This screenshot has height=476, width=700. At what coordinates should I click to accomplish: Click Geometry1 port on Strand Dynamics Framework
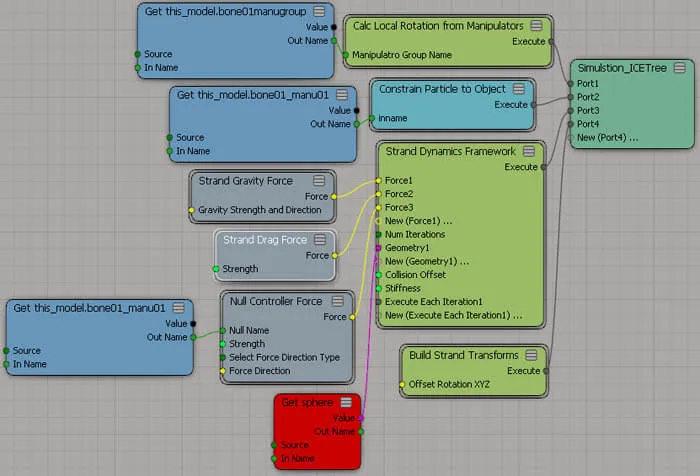[378, 248]
